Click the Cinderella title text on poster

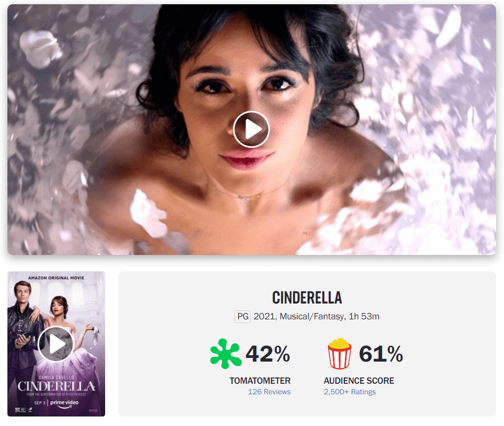[x=56, y=386]
